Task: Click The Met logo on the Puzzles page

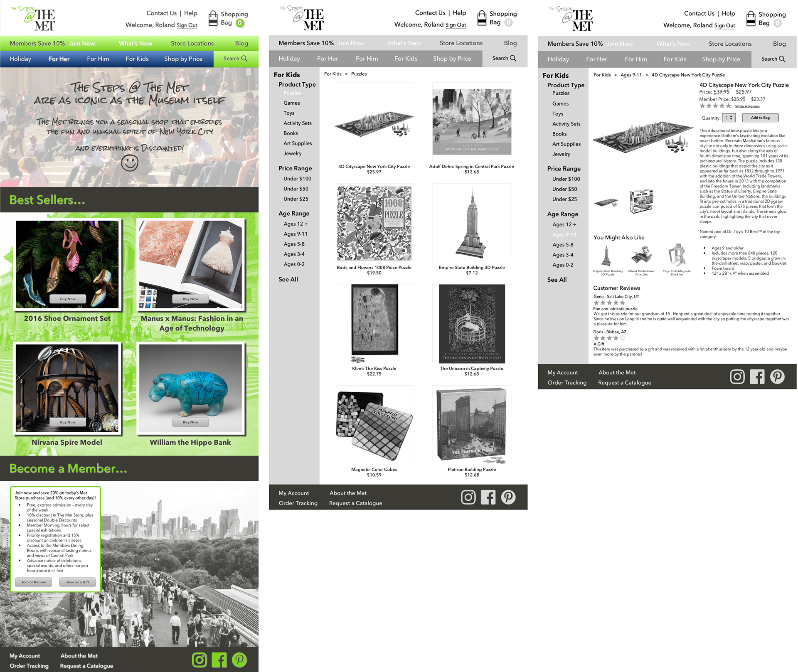Action: click(x=302, y=18)
